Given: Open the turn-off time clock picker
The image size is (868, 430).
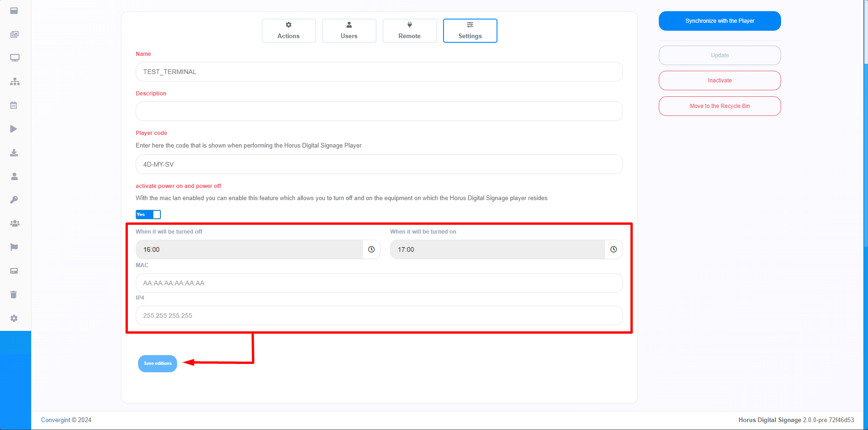Looking at the screenshot, I should (x=371, y=249).
